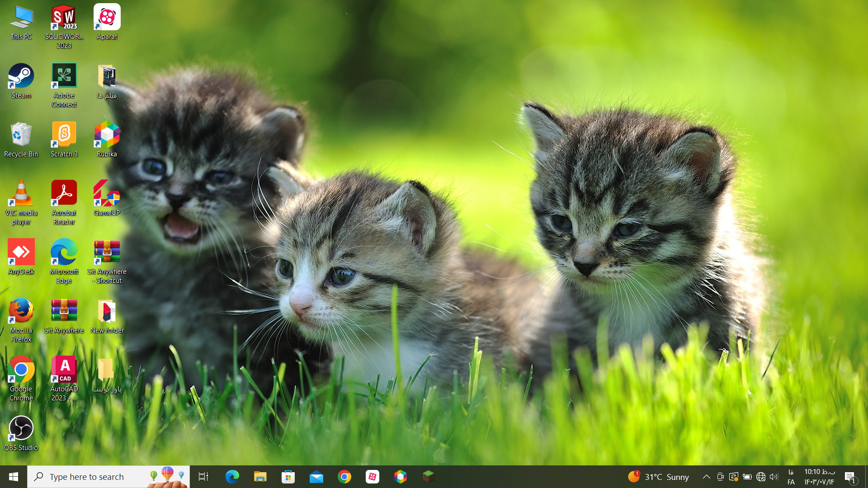Open the Start menu button
This screenshot has width=868, height=488.
click(14, 477)
